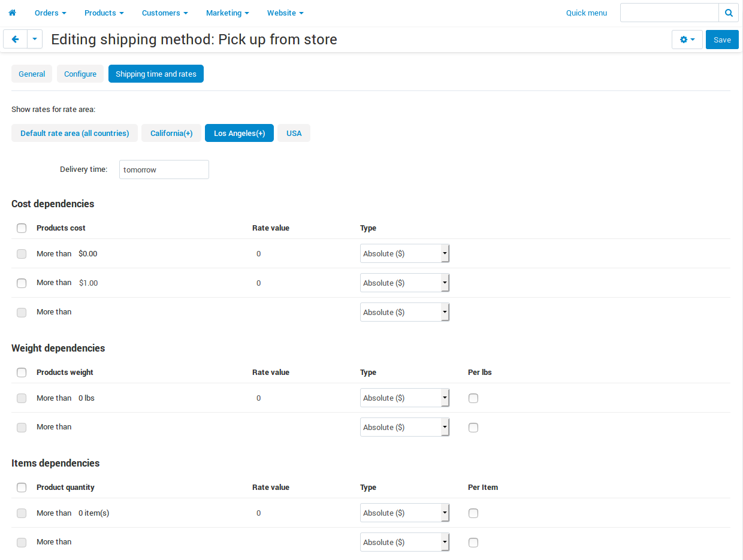Enable Per Item for empty quantity row
The height and width of the screenshot is (560, 743).
pyautogui.click(x=473, y=543)
